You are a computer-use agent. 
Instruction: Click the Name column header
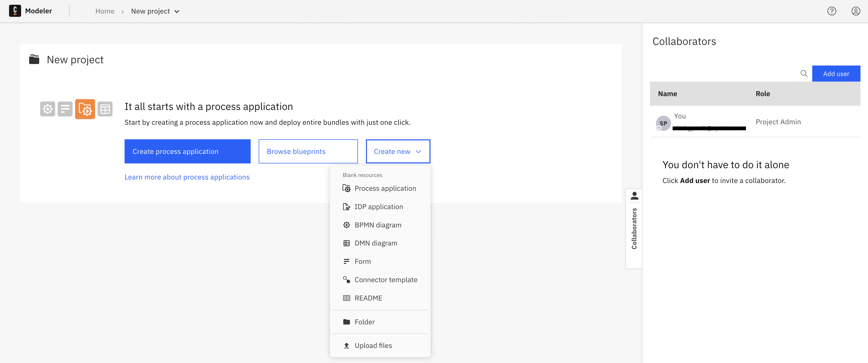[667, 94]
